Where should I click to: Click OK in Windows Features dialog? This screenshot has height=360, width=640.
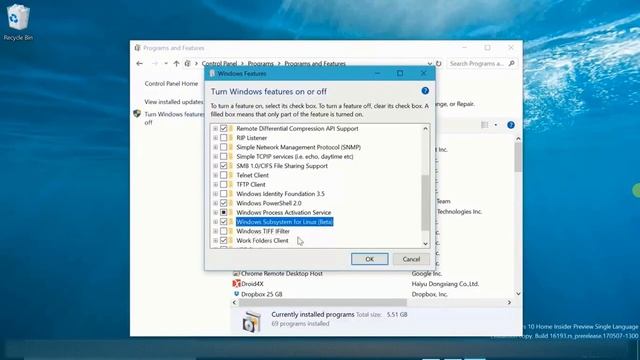click(x=369, y=259)
